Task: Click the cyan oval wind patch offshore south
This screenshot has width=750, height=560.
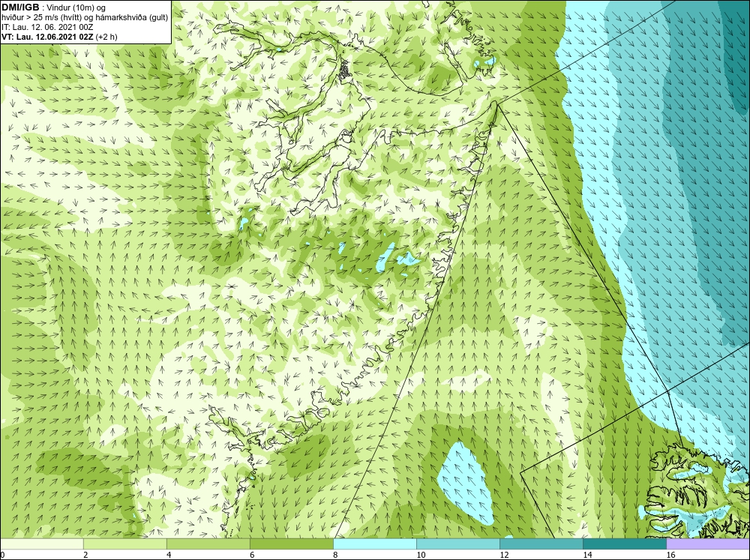Action: (x=466, y=481)
